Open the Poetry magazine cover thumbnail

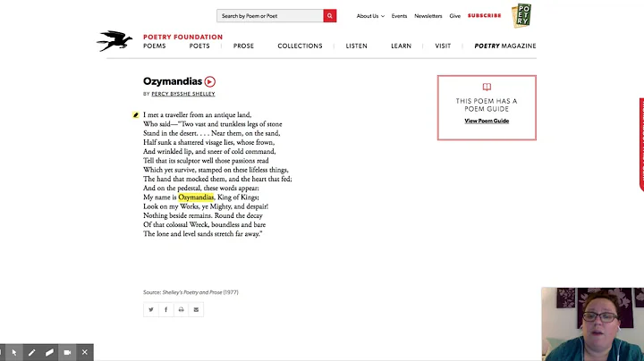click(521, 15)
